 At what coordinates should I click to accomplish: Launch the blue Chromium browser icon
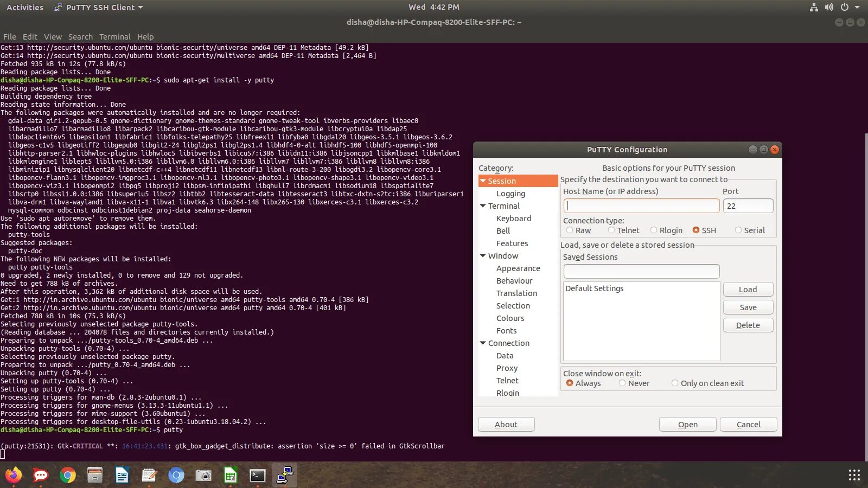pos(176,476)
